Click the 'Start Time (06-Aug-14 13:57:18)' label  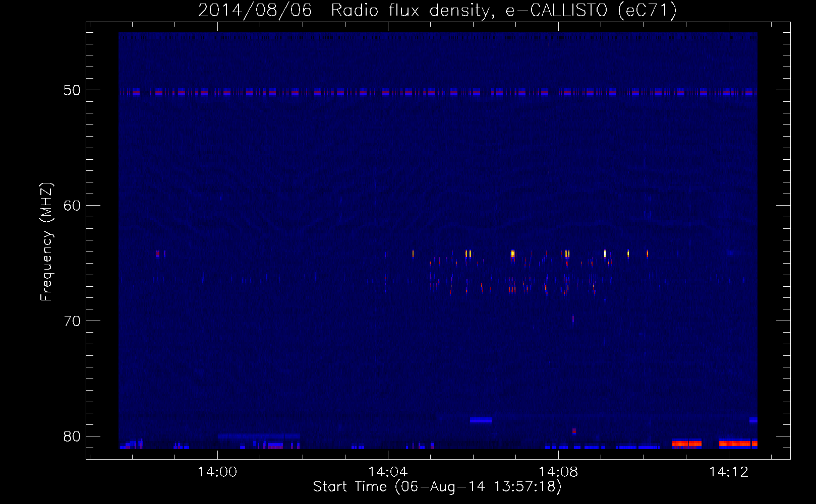point(437,487)
